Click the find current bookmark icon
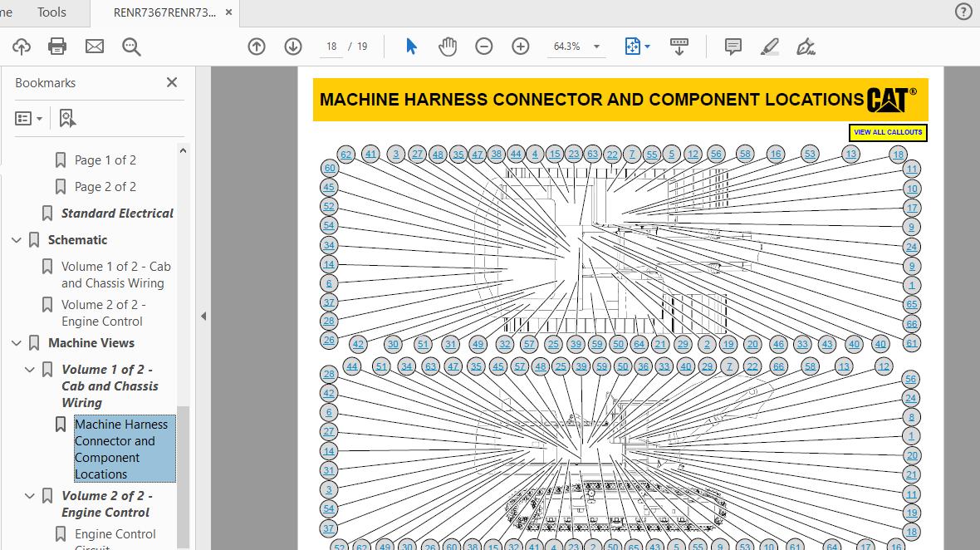Screen dimensions: 980x550 pos(67,118)
